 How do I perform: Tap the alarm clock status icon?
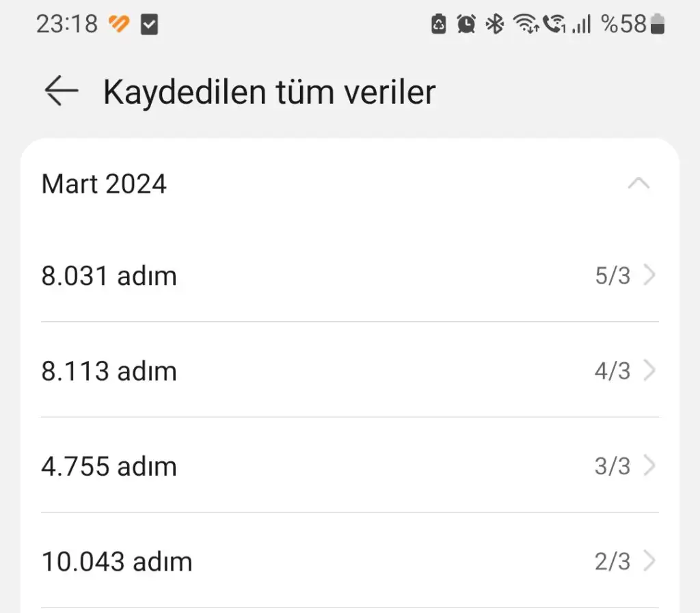coord(466,25)
